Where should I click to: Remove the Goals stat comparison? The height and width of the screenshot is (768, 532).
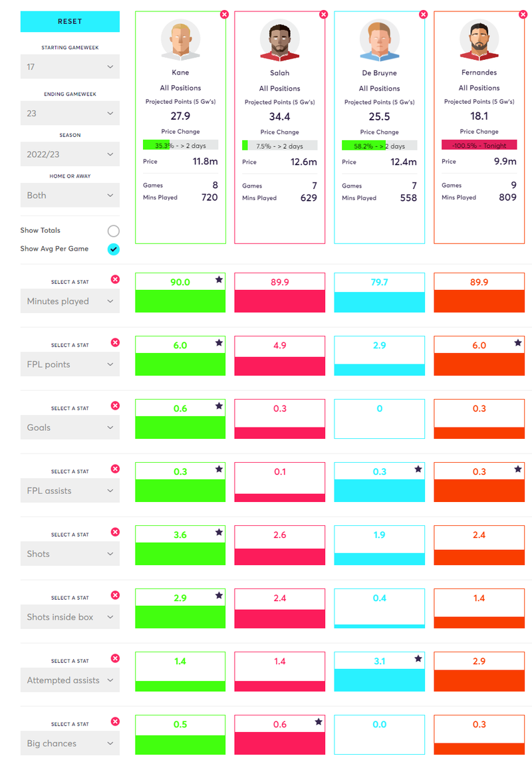115,404
